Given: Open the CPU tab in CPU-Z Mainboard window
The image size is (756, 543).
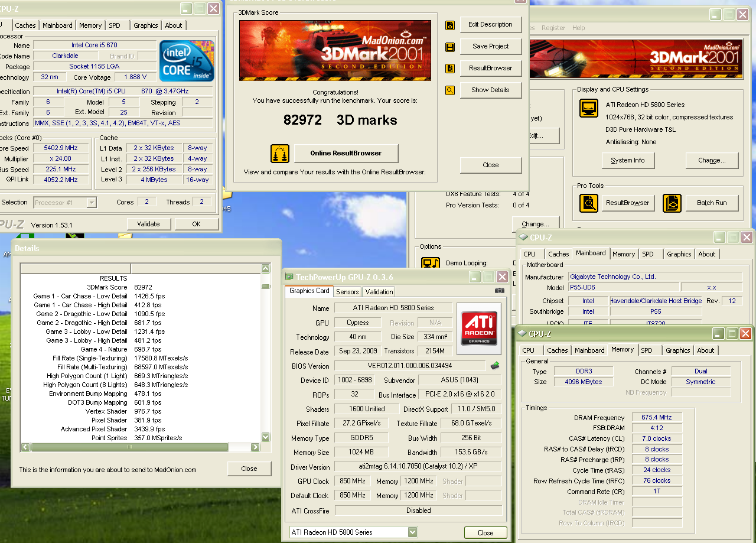Looking at the screenshot, I should click(x=530, y=254).
